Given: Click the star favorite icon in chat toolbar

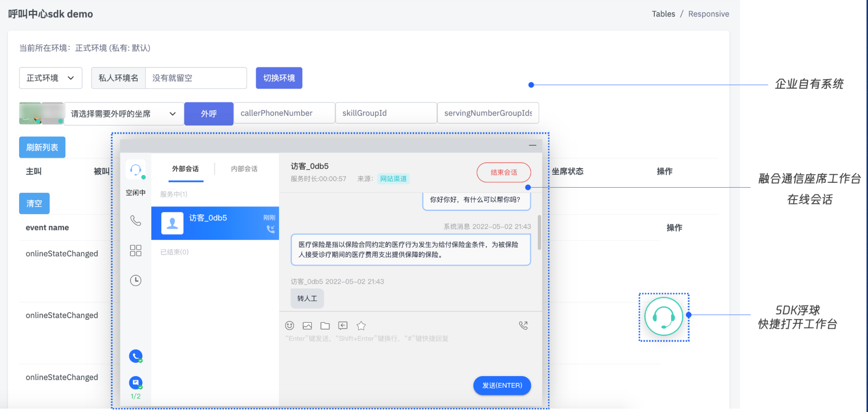Looking at the screenshot, I should coord(361,325).
